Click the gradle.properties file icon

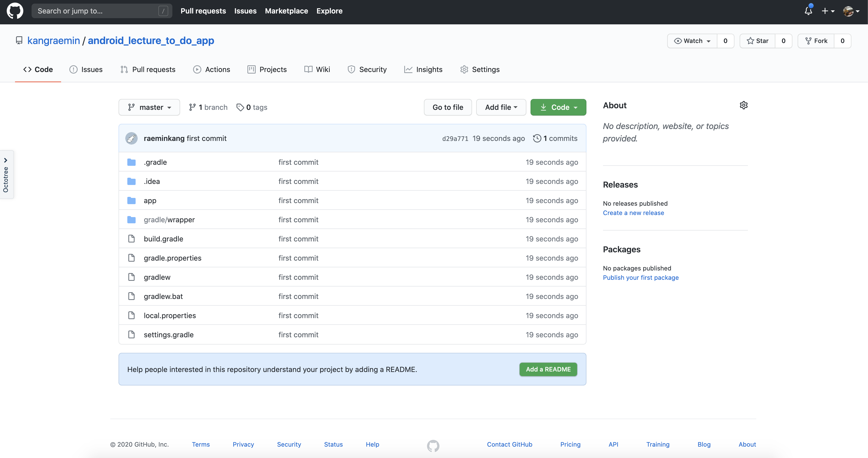click(x=131, y=258)
